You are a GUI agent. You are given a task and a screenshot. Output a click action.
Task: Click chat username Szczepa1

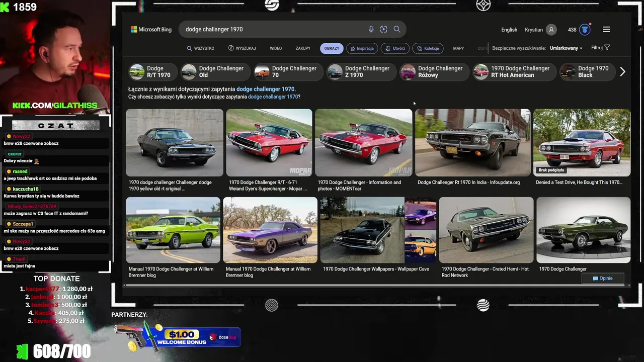click(23, 224)
